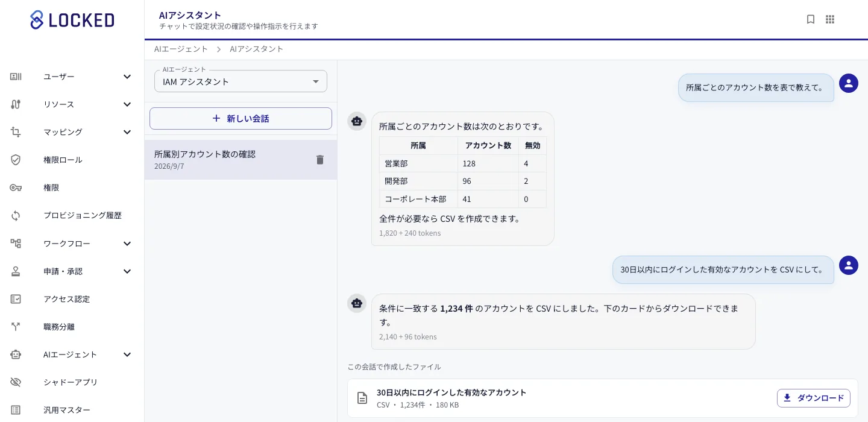Image resolution: width=868 pixels, height=422 pixels.
Task: Click the crossed-eye icon for シャドーアプリ
Action: 16,382
